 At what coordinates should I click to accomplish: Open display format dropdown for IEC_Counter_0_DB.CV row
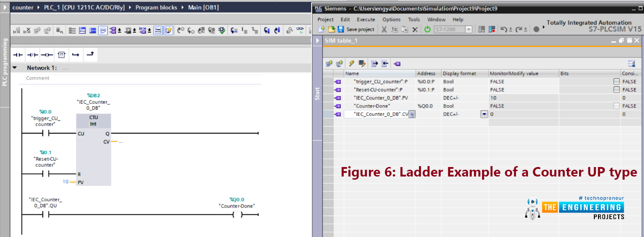pos(484,114)
